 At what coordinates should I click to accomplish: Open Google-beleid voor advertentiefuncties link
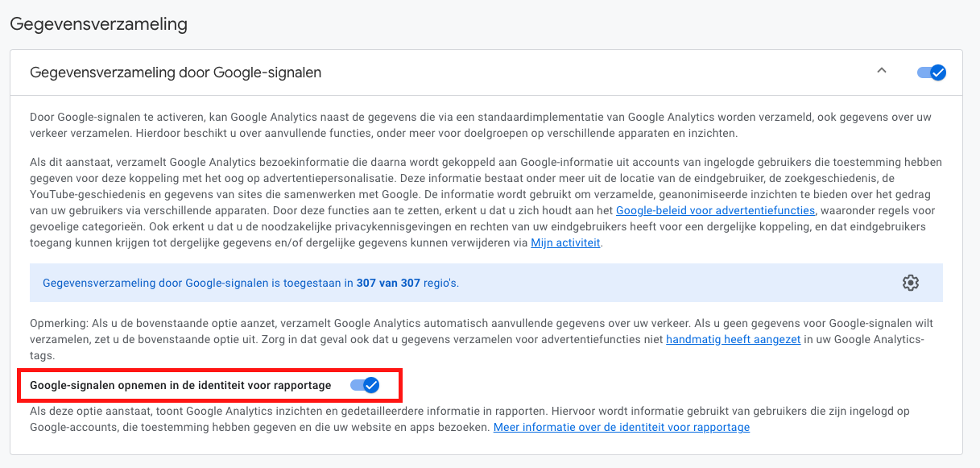(x=716, y=210)
